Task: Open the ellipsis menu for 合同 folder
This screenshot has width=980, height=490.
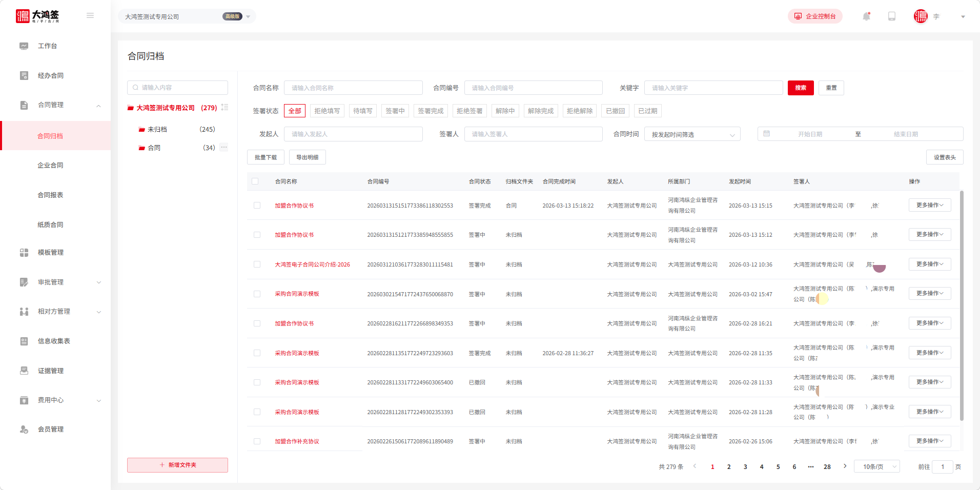Action: [x=224, y=148]
